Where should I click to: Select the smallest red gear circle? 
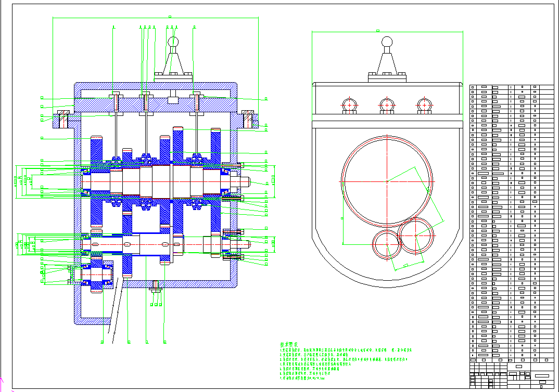[x=385, y=244]
